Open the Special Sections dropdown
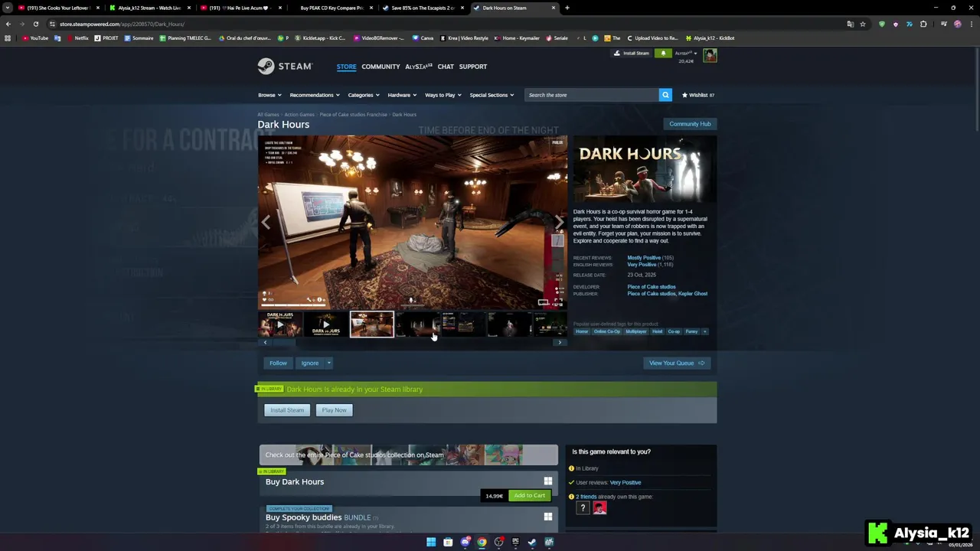This screenshot has height=551, width=980. pyautogui.click(x=492, y=95)
